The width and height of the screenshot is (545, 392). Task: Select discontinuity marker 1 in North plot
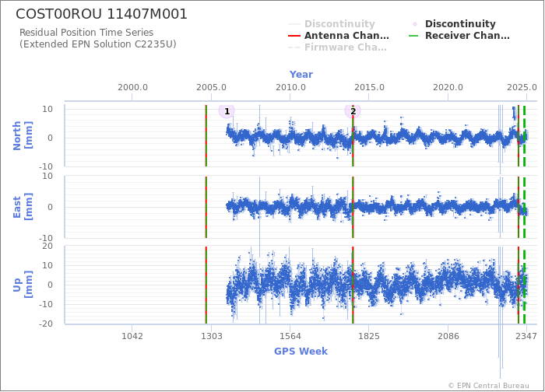pyautogui.click(x=227, y=111)
